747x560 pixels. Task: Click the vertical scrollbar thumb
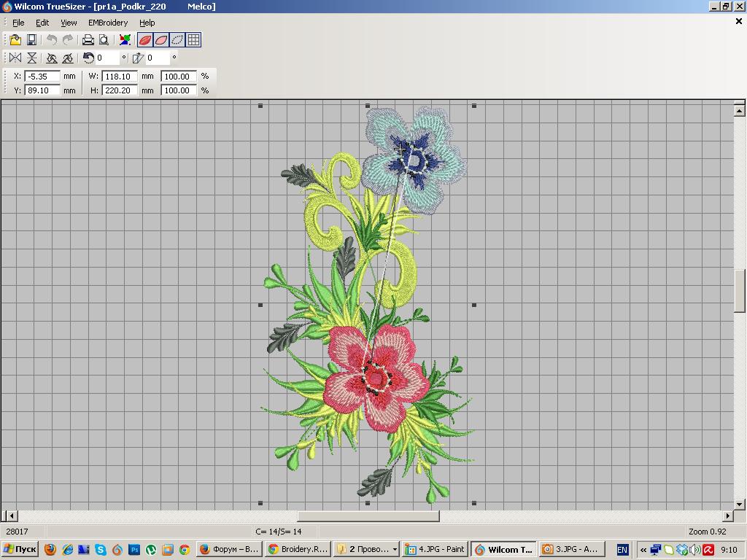740,291
